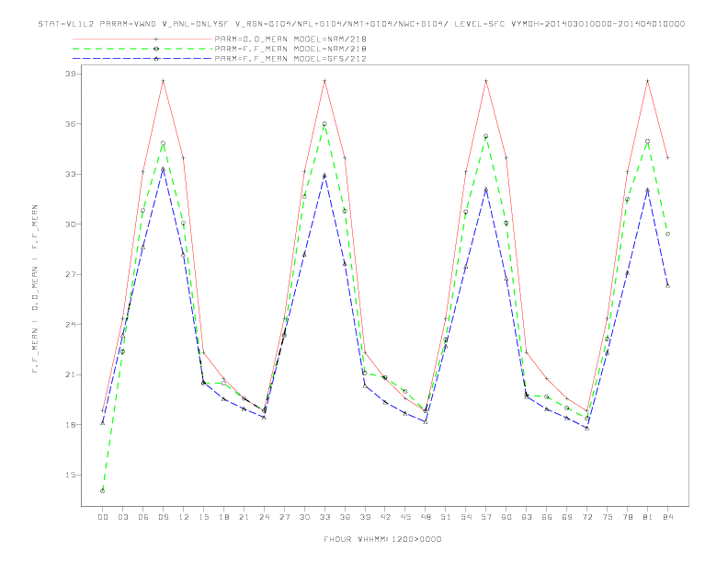This screenshot has width=728, height=563.
Task: Click x-axis forecast hour label 45
Action: point(405,517)
